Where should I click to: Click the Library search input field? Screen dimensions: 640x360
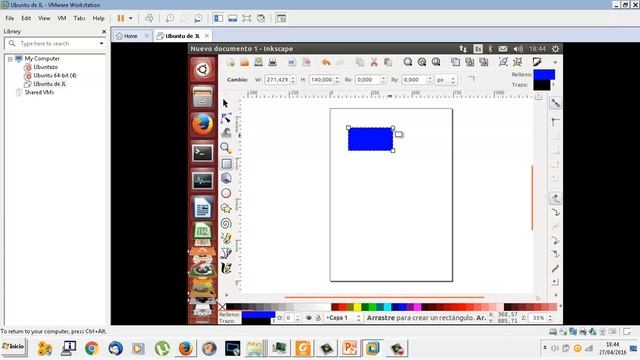(55, 43)
